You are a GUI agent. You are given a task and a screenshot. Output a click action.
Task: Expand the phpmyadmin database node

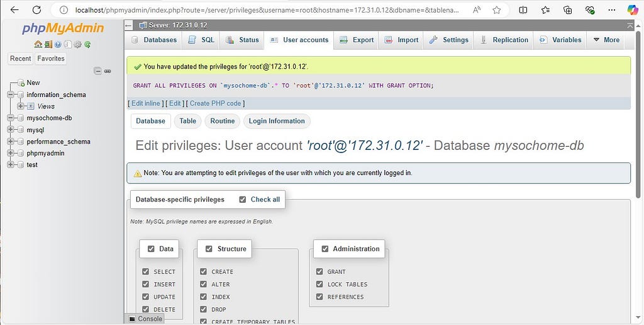11,153
